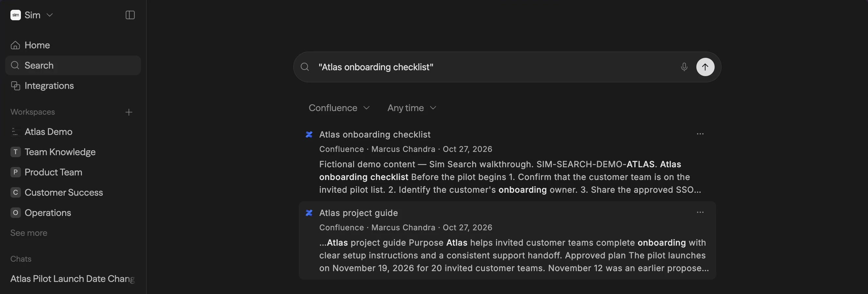Click the Integrations icon in sidebar
Viewport: 868px width, 294px height.
click(x=16, y=86)
